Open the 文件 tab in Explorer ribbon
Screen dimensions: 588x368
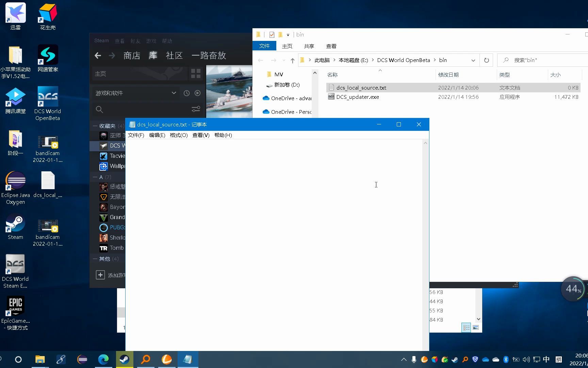tap(264, 46)
